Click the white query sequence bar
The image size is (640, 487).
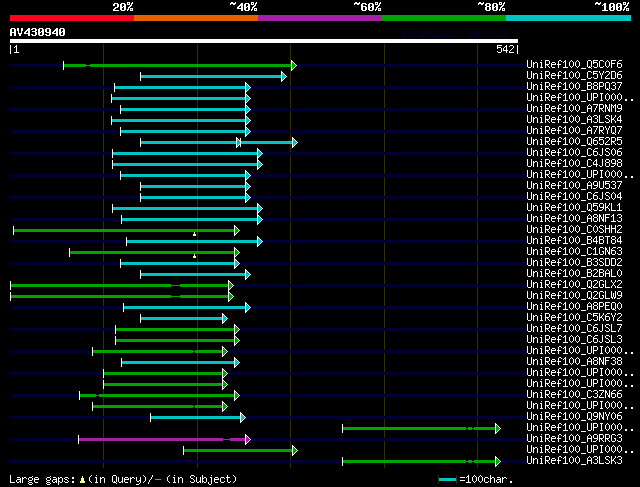[x=264, y=41]
